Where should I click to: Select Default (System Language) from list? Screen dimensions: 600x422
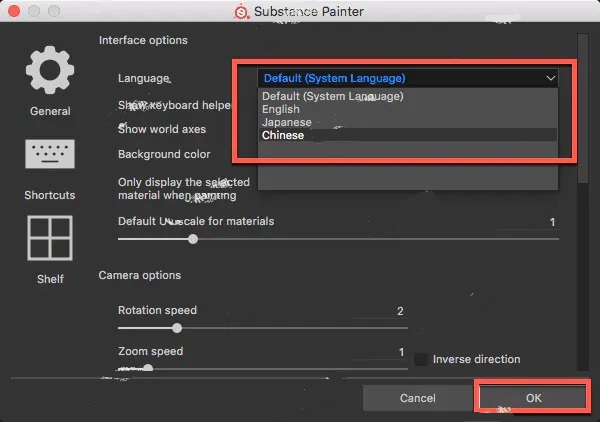coord(333,97)
